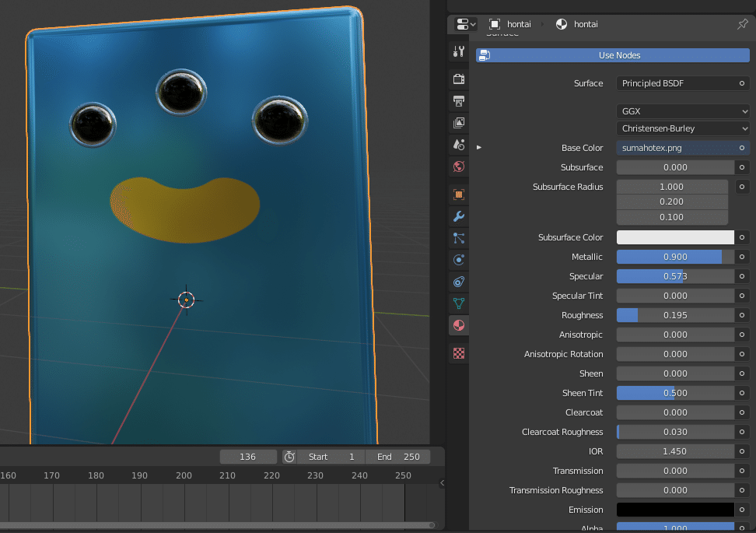Open the Active Tool properties tab
The image size is (756, 533).
pos(459,51)
